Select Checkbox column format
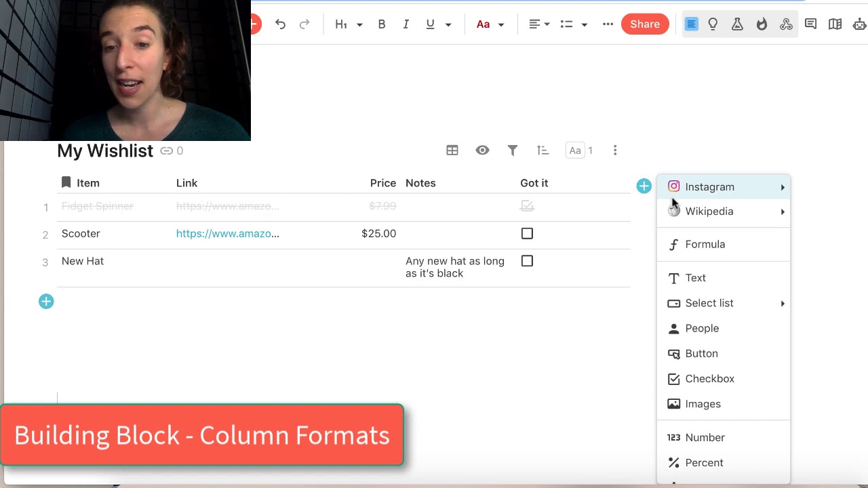868x488 pixels. 724,379
